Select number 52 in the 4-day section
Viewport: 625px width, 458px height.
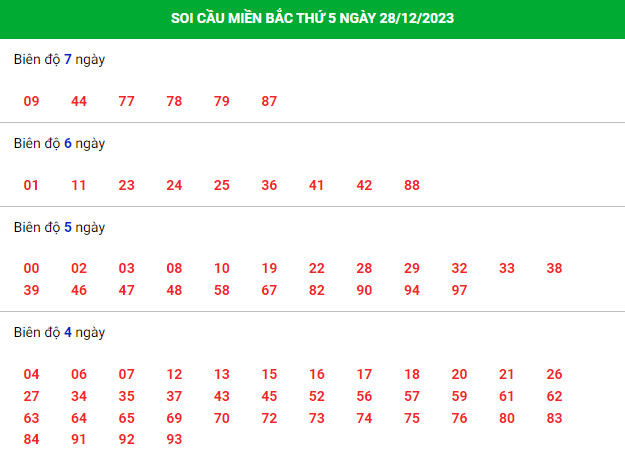coord(316,396)
